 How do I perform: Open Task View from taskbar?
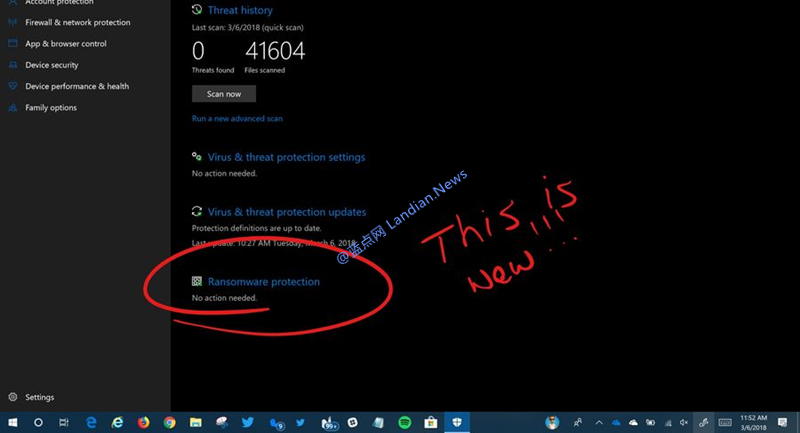pos(64,422)
